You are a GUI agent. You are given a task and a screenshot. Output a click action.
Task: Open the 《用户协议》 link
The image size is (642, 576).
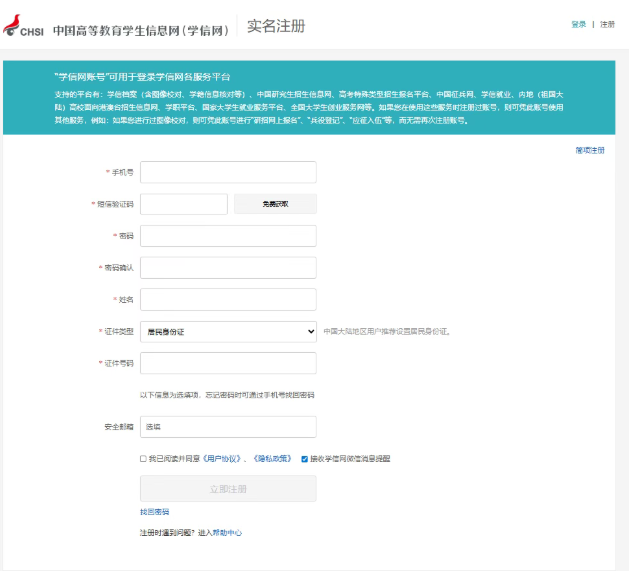click(x=224, y=459)
